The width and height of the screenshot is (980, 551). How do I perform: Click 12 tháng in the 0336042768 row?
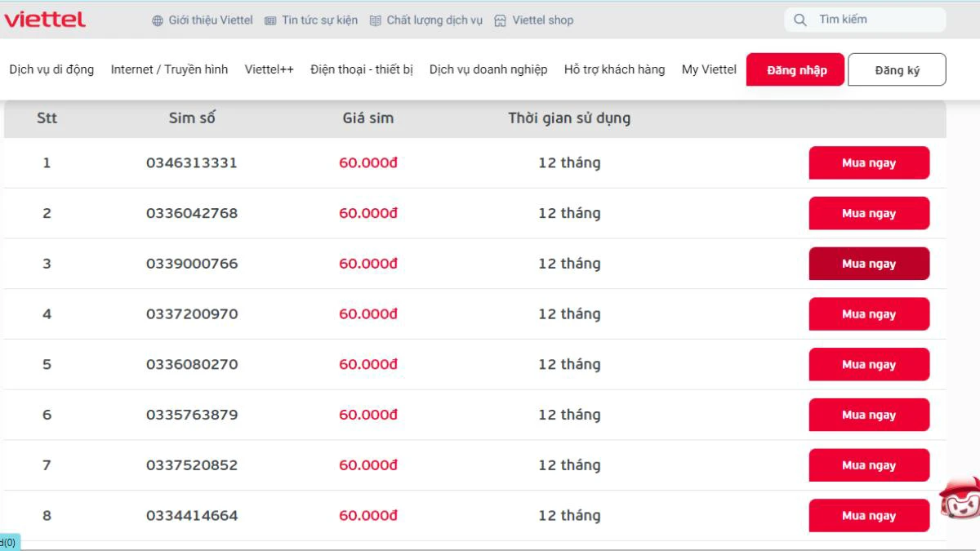pos(569,213)
